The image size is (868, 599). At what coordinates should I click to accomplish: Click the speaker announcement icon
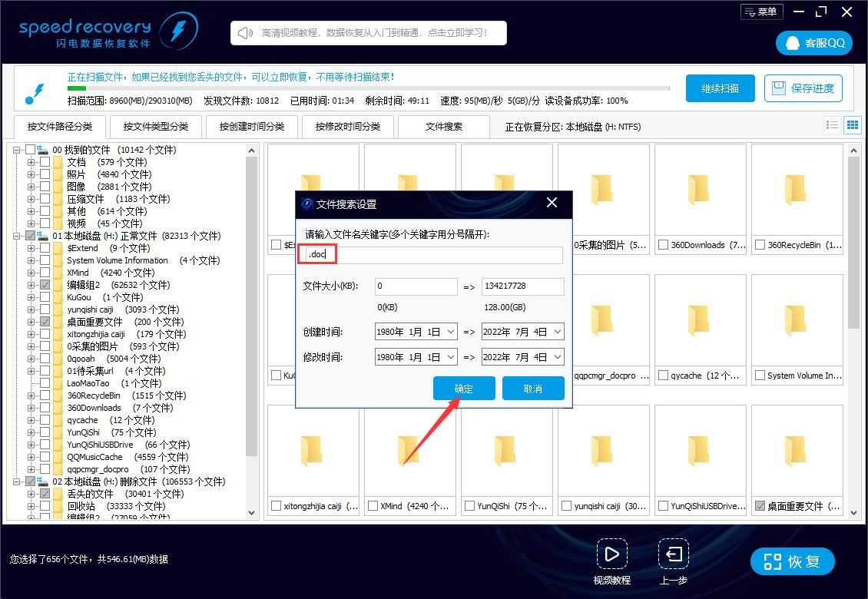coord(245,33)
